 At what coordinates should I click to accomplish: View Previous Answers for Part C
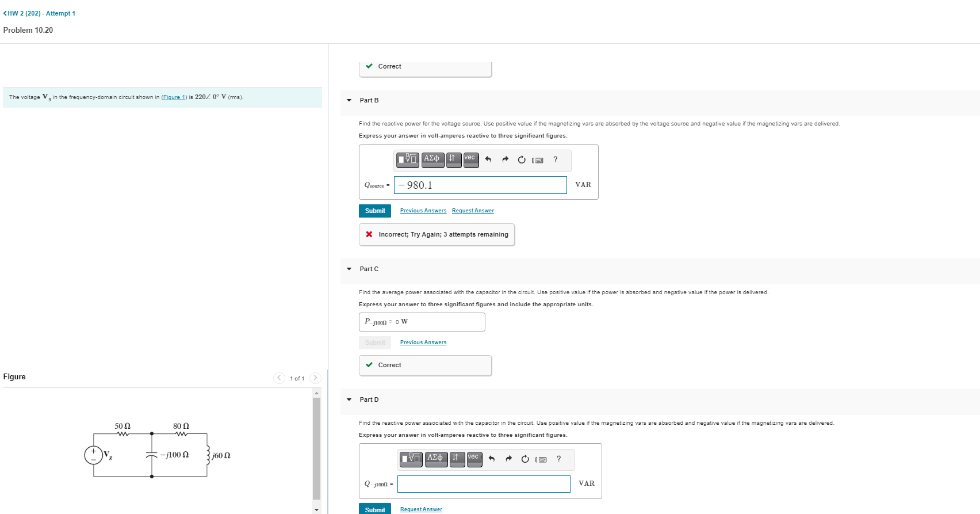423,342
